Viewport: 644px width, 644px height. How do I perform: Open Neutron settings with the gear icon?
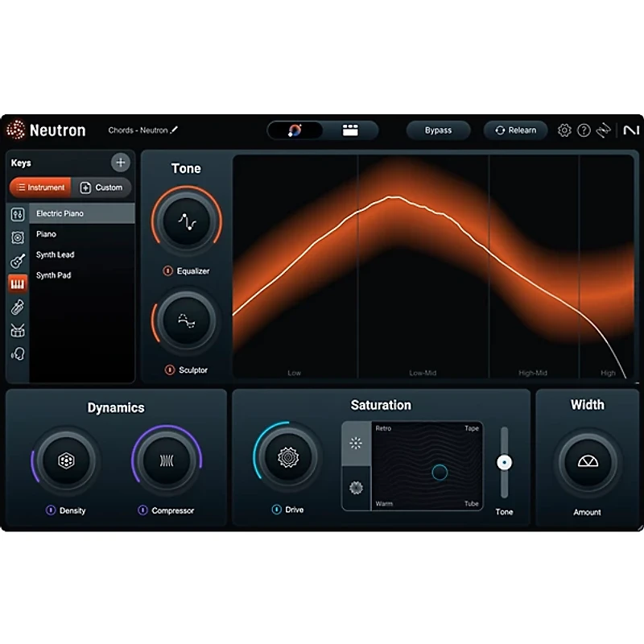click(564, 130)
